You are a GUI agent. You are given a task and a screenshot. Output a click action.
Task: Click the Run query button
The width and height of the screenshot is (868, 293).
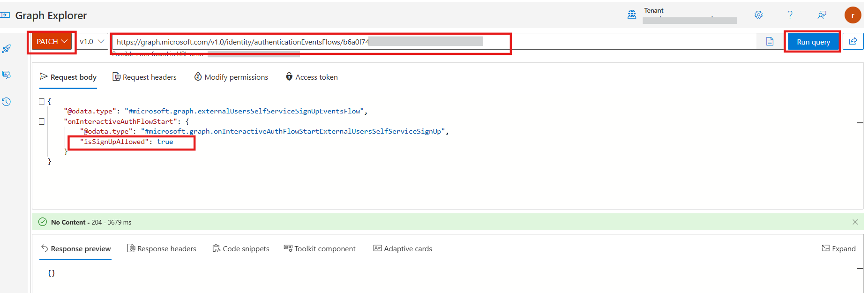coord(813,42)
